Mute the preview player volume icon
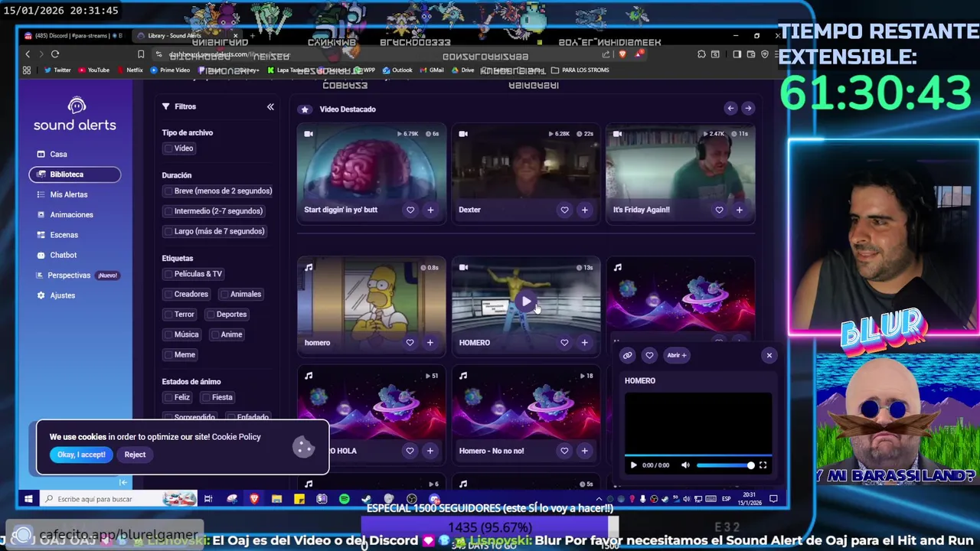Screen dimensions: 980x551 pyautogui.click(x=685, y=465)
